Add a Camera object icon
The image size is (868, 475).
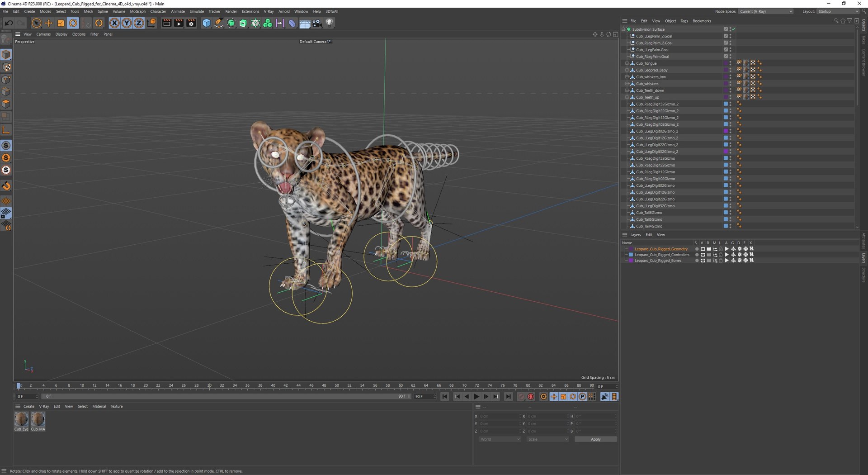[x=317, y=23]
